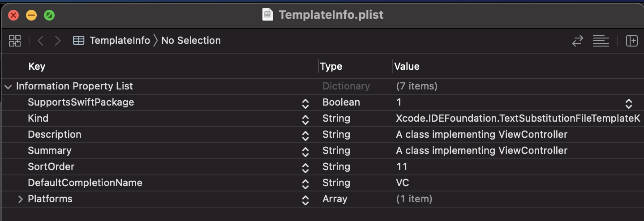Open the Boolean value dropdown for SupportsSwiftPackage
This screenshot has height=221, width=644.
pyautogui.click(x=629, y=103)
